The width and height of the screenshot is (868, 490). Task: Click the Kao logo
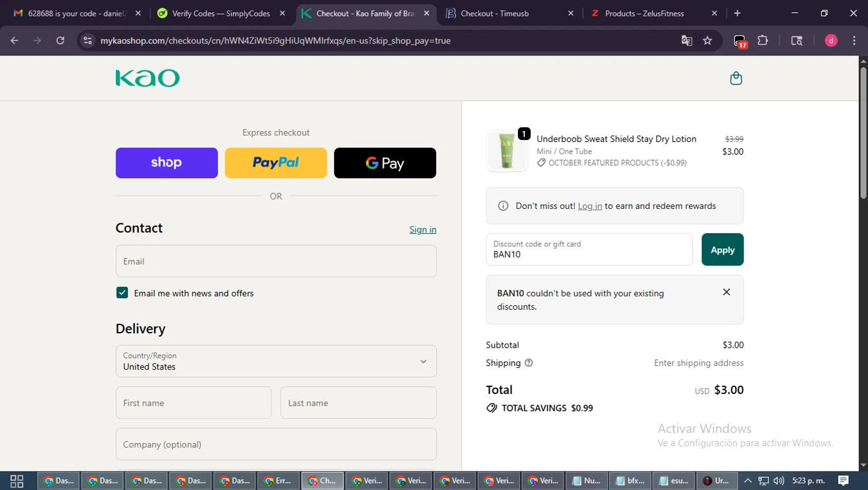click(x=148, y=78)
